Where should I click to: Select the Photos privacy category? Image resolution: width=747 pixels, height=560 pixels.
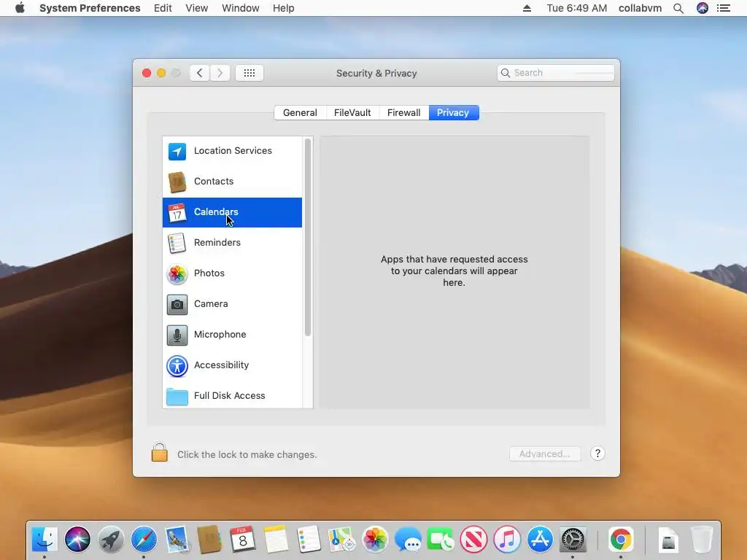[x=232, y=273]
